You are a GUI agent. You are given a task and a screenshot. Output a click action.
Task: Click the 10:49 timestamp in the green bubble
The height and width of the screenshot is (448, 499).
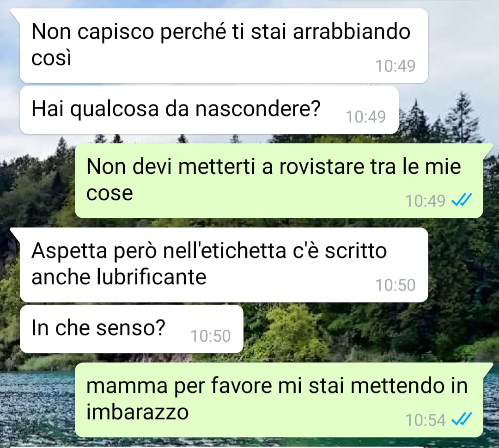(x=425, y=201)
